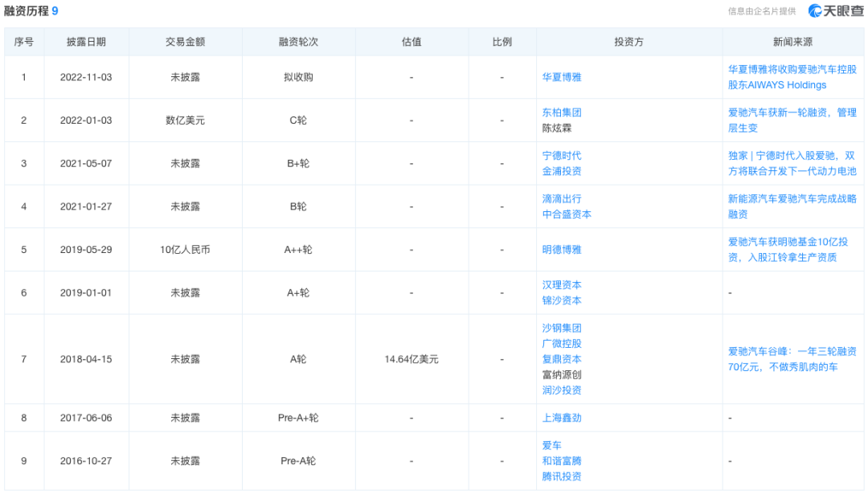The image size is (868, 494).
Task: Open news about 华夏博雅 acquiring AIWAYS Holdings
Action: [x=791, y=77]
